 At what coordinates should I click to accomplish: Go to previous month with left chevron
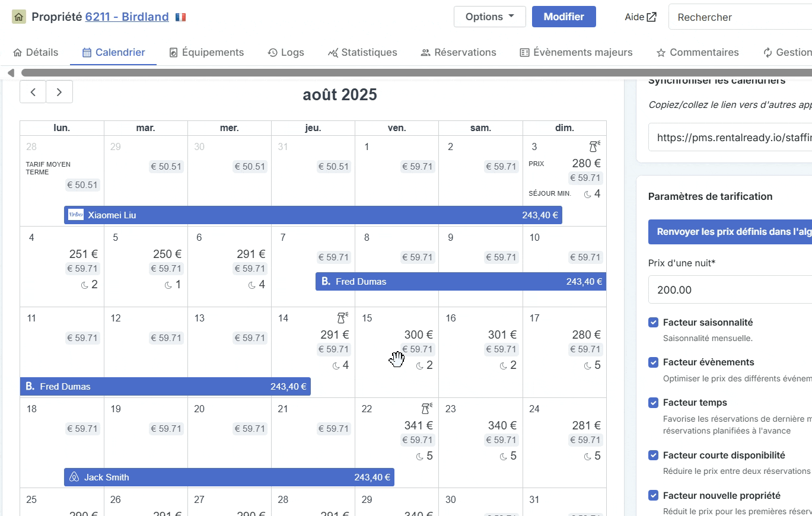(33, 92)
